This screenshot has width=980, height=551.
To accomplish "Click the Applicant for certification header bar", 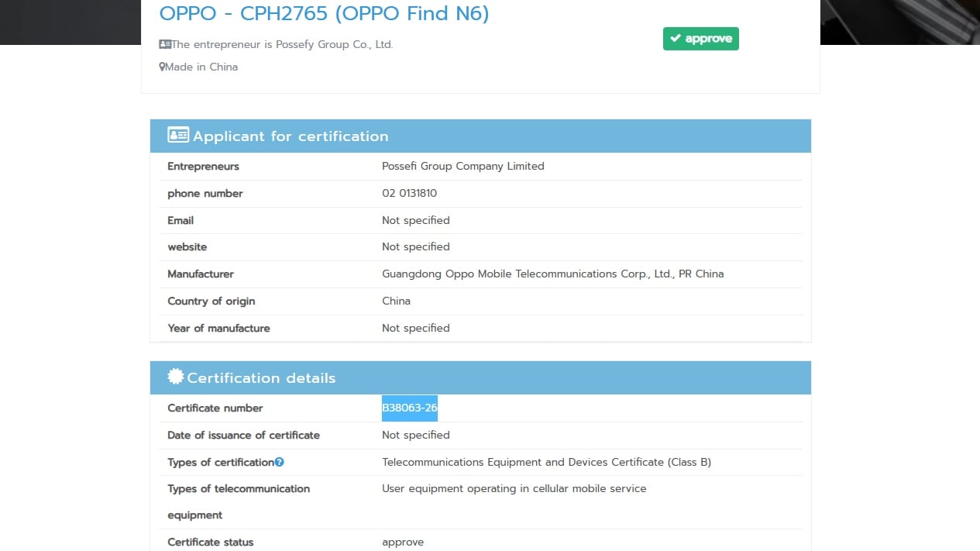I will tap(480, 136).
